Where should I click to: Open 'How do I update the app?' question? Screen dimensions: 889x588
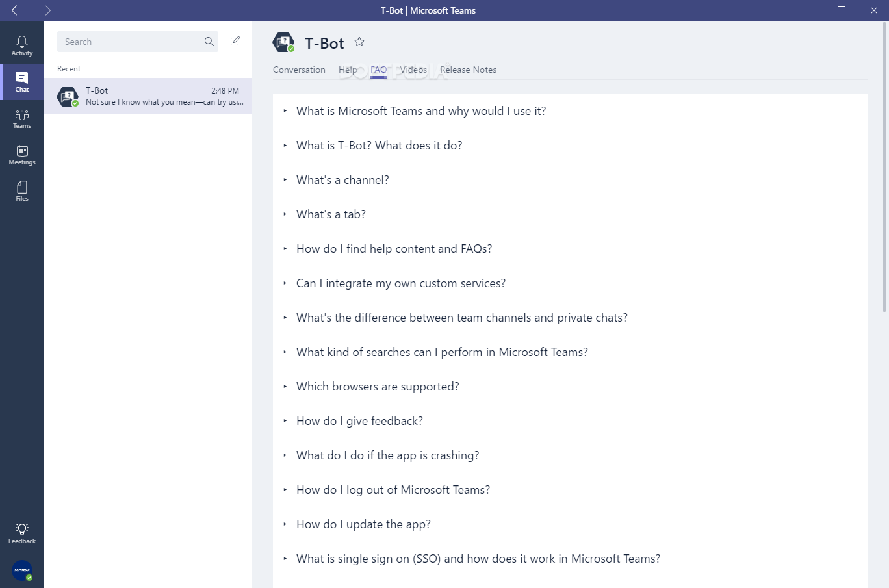pos(363,524)
